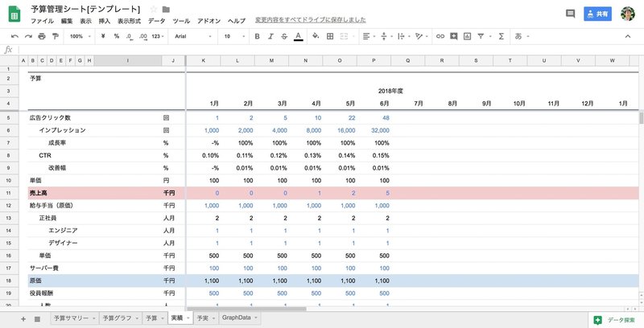Open vertical align options
Viewport: 644px width, 328px height.
[386, 36]
